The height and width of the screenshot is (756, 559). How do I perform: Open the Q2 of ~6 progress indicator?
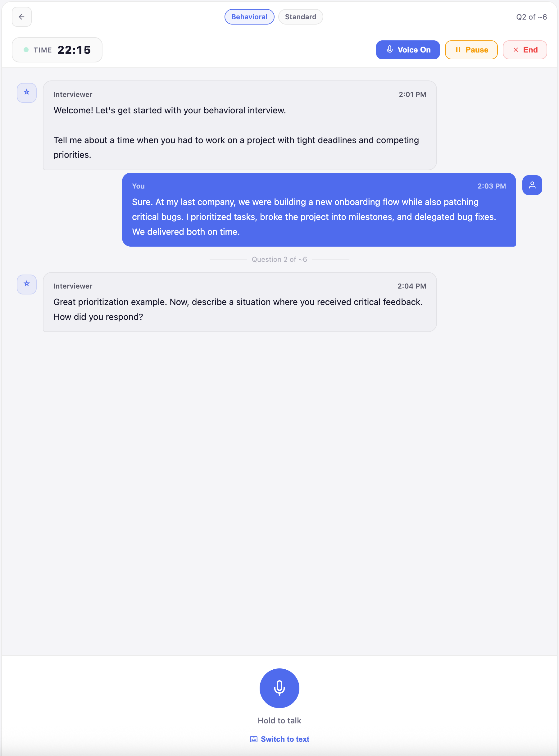[531, 16]
